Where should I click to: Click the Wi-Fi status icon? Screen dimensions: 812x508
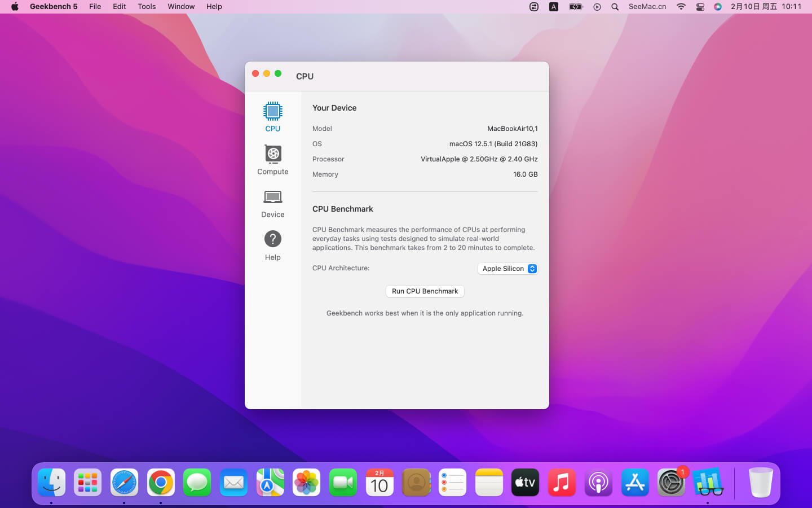pyautogui.click(x=681, y=7)
